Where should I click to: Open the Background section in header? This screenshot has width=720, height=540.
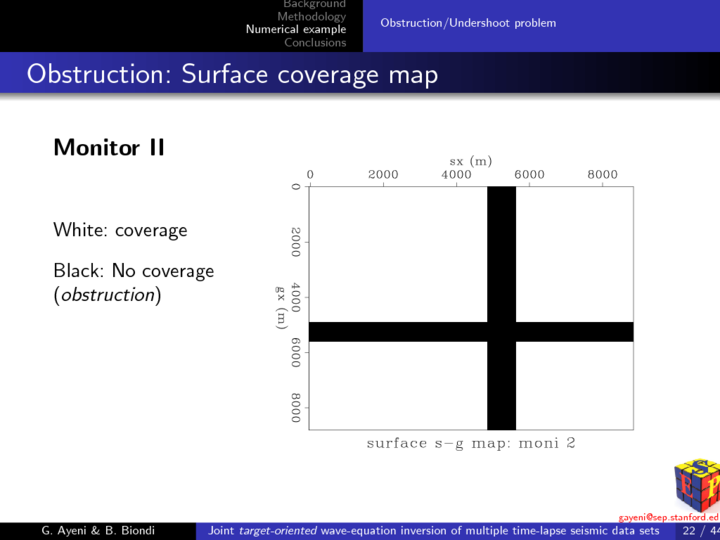pos(314,5)
